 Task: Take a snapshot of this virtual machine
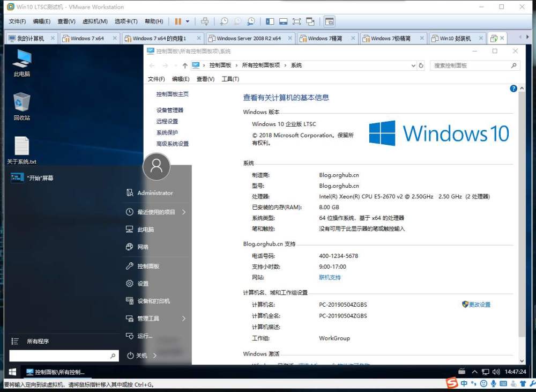point(224,21)
